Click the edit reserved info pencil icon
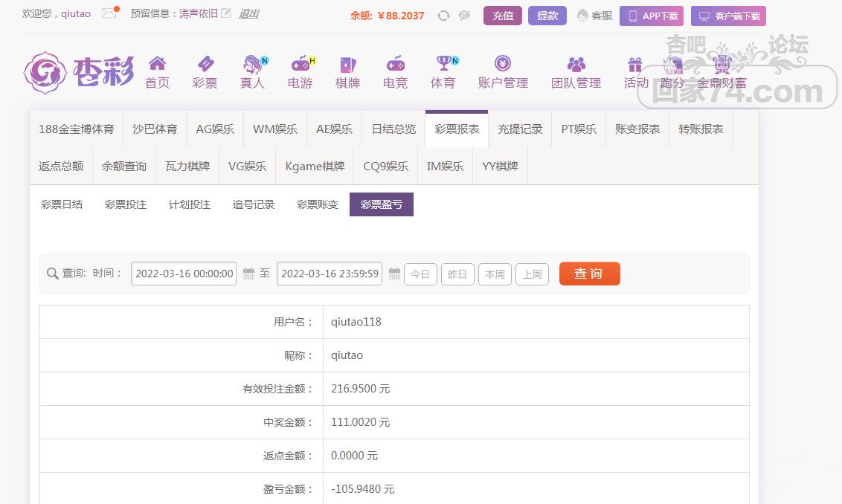The height and width of the screenshot is (504, 842). (x=226, y=13)
